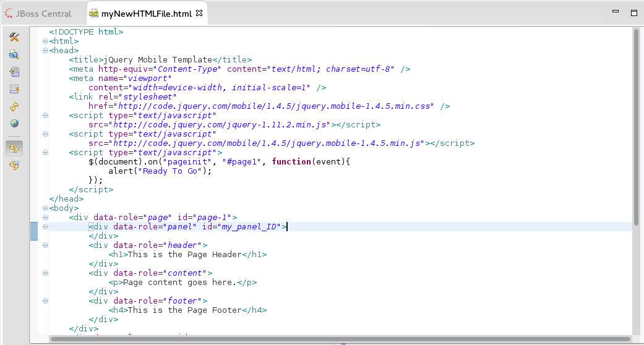Click the closing </head> tag
Screen dimensions: 644x345
(x=66, y=199)
